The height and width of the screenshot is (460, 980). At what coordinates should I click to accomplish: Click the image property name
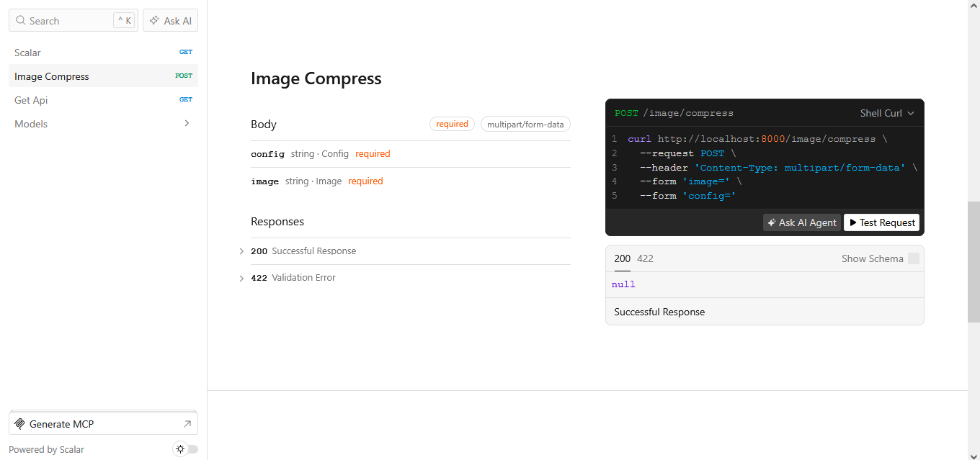(264, 181)
